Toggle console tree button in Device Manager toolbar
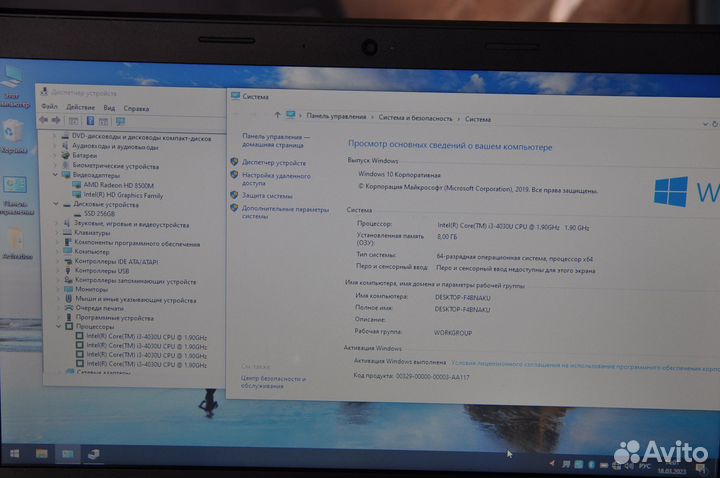The height and width of the screenshot is (478, 720). (x=73, y=121)
